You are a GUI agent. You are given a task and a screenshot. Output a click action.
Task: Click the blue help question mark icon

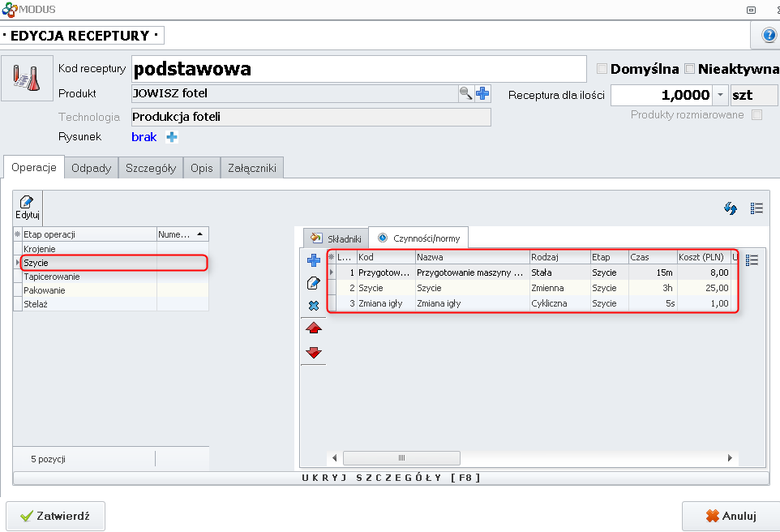[x=768, y=36]
